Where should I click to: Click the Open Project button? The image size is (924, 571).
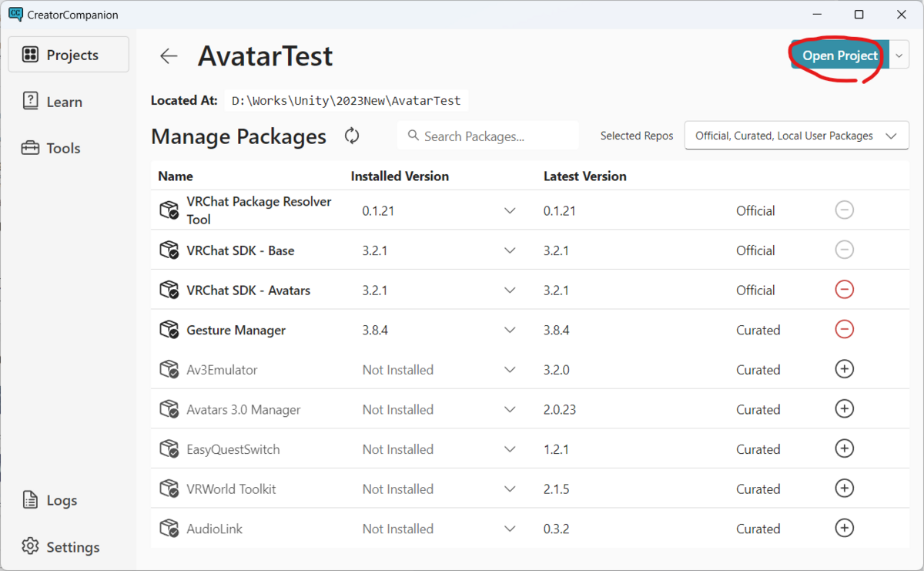coord(839,55)
